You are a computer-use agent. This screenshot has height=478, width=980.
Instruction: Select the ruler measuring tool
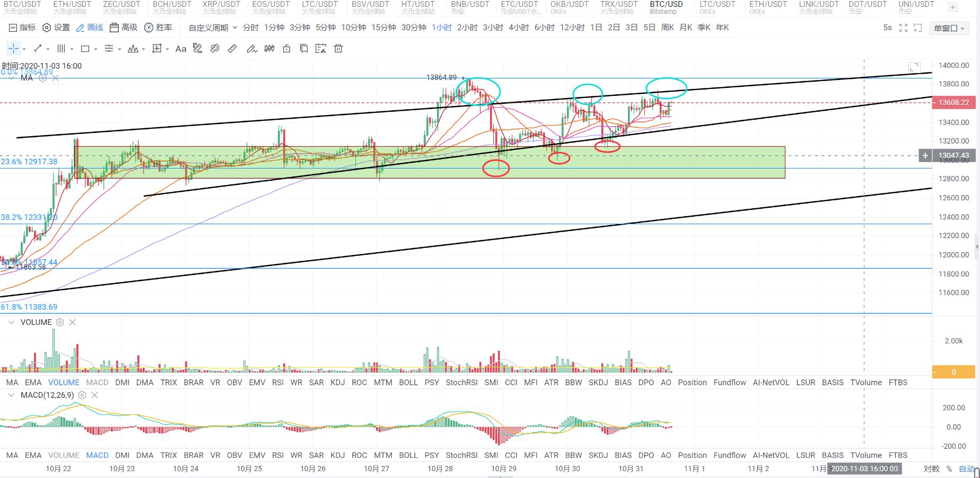pos(232,49)
